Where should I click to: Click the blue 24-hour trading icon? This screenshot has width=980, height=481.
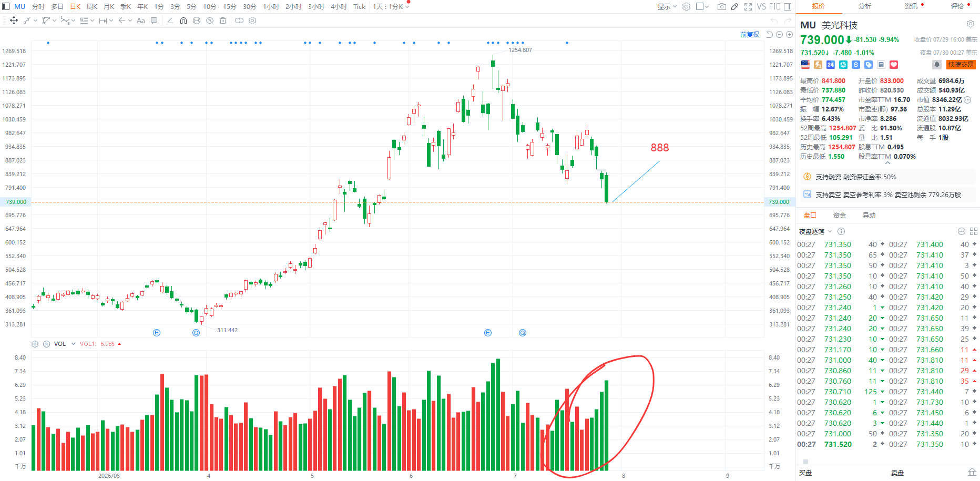tap(831, 65)
